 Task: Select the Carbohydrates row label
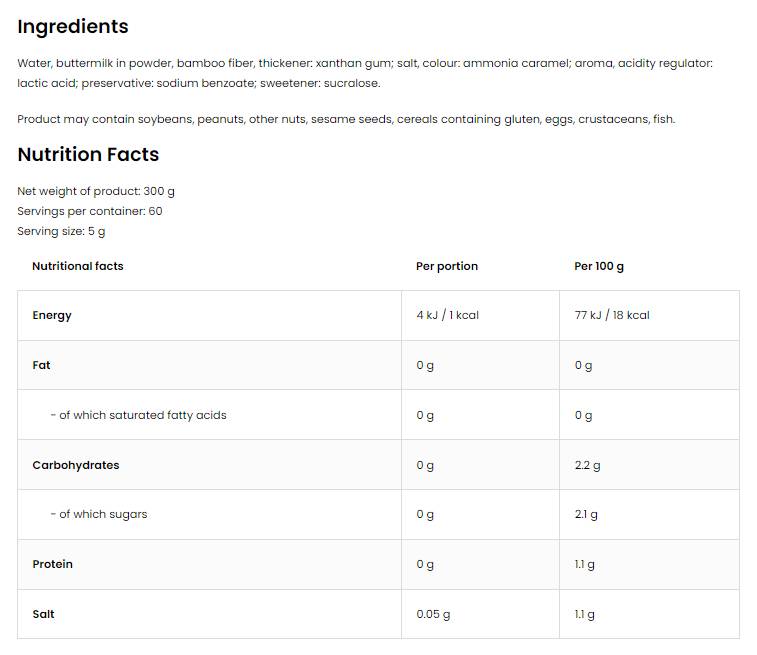pyautogui.click(x=76, y=465)
